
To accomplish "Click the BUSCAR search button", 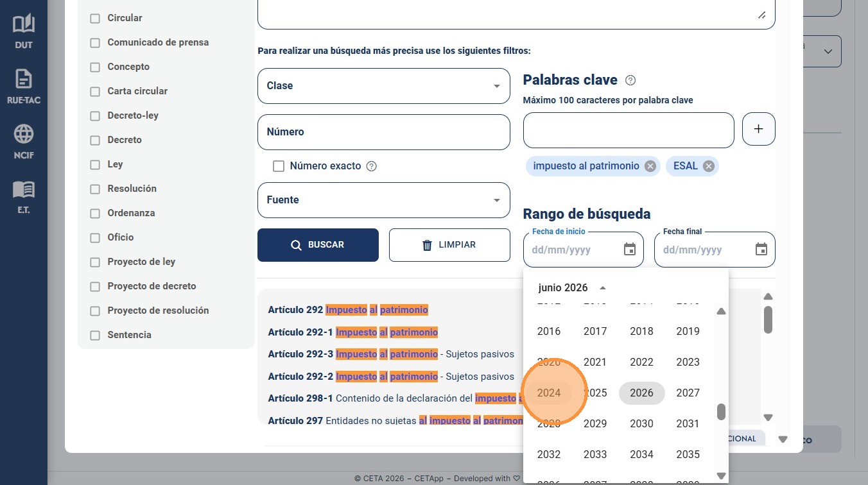I will [318, 245].
